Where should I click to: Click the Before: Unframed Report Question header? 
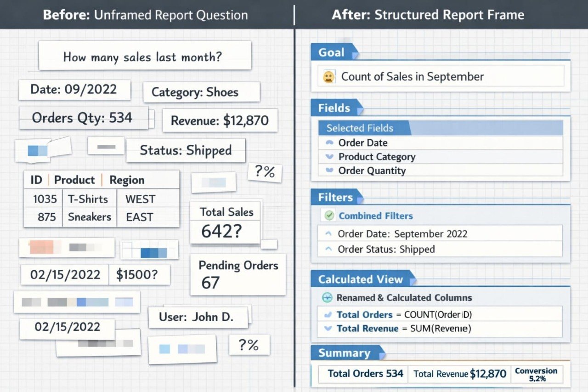(146, 14)
